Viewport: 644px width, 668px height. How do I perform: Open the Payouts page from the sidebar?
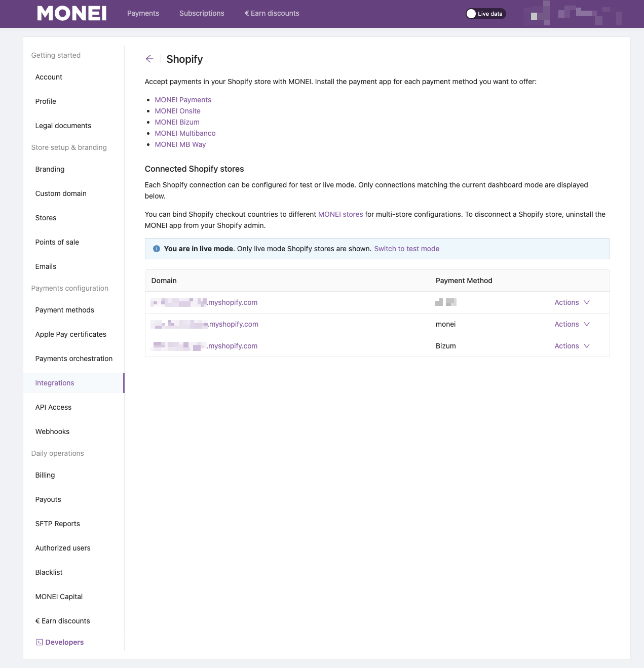48,499
